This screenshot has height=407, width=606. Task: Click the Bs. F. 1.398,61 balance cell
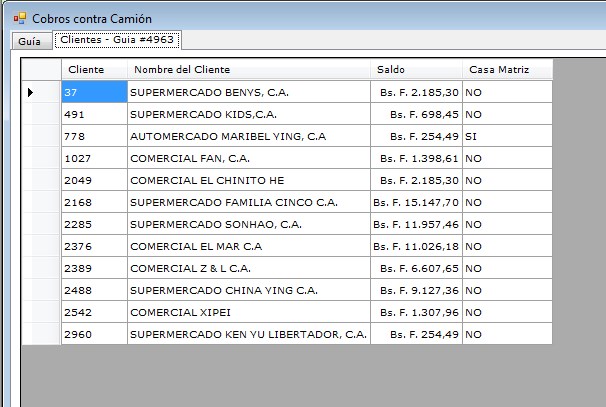pos(416,158)
